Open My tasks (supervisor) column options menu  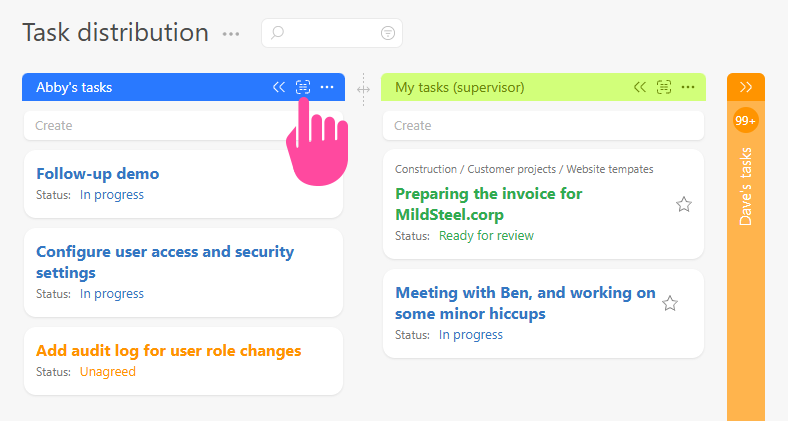coord(688,87)
